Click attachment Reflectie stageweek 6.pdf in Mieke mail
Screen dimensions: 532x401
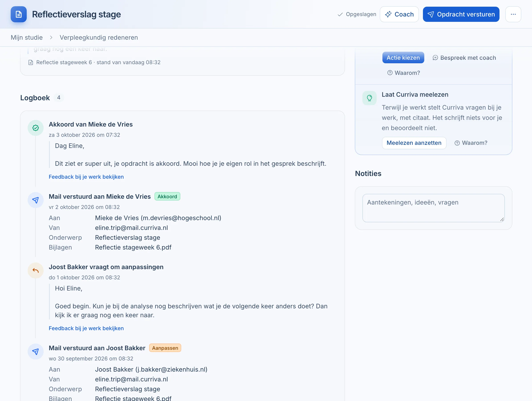coord(133,248)
